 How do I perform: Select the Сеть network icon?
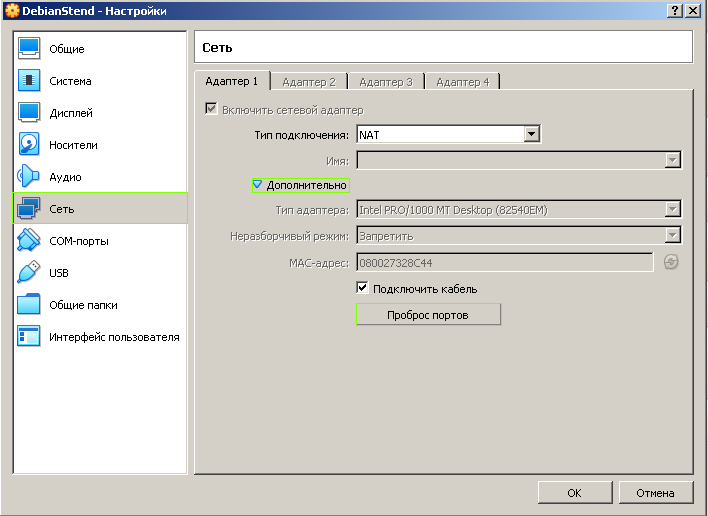pos(29,209)
